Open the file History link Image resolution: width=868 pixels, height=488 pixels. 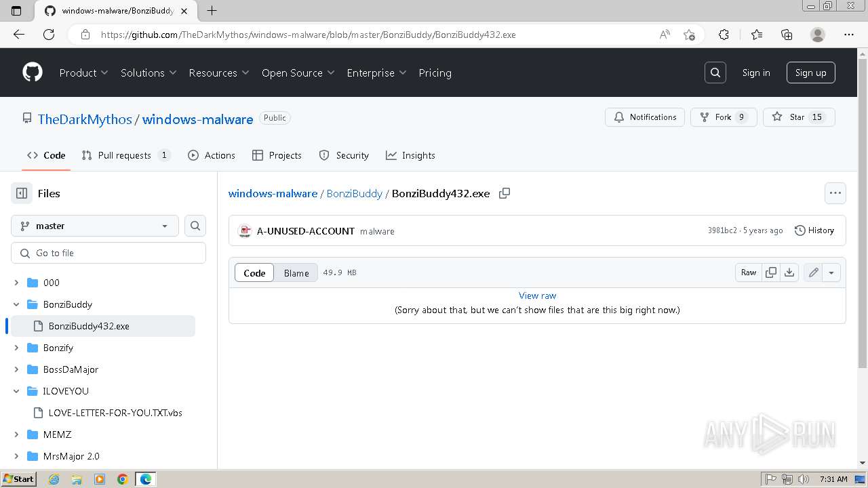[x=814, y=230]
